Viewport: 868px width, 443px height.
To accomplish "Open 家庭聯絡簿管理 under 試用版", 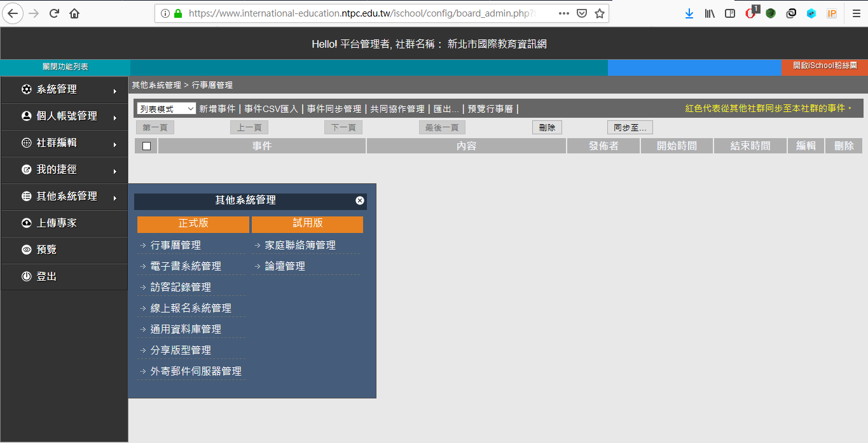I will (x=300, y=245).
